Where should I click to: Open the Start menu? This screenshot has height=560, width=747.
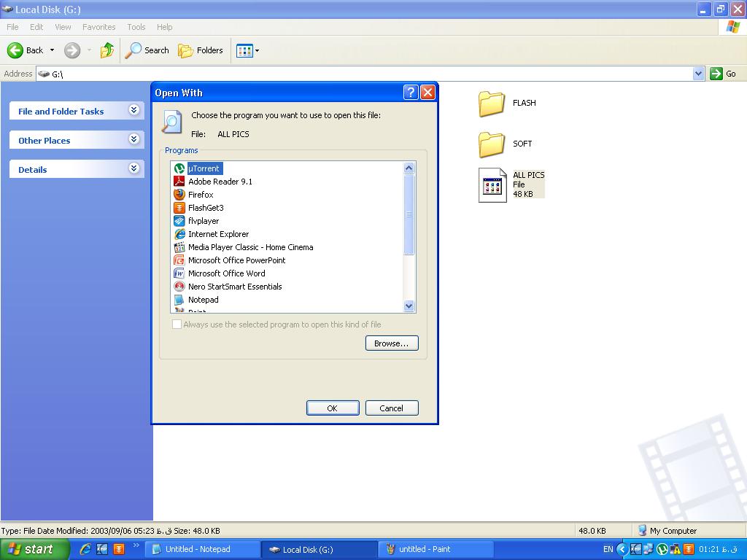point(34,550)
